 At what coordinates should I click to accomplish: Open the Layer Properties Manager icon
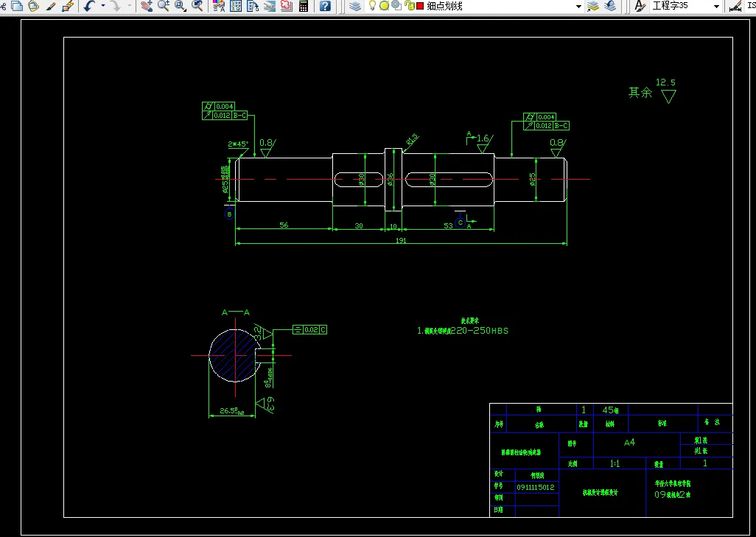tap(355, 6)
